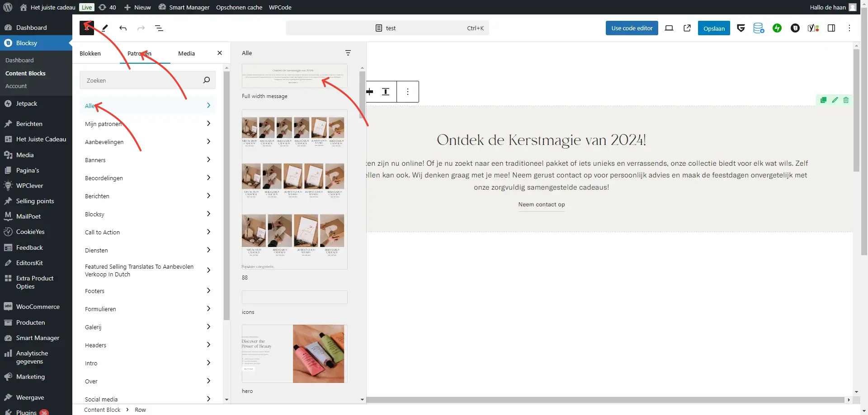The height and width of the screenshot is (415, 868).
Task: Toggle the block inserter close button
Action: click(86, 28)
